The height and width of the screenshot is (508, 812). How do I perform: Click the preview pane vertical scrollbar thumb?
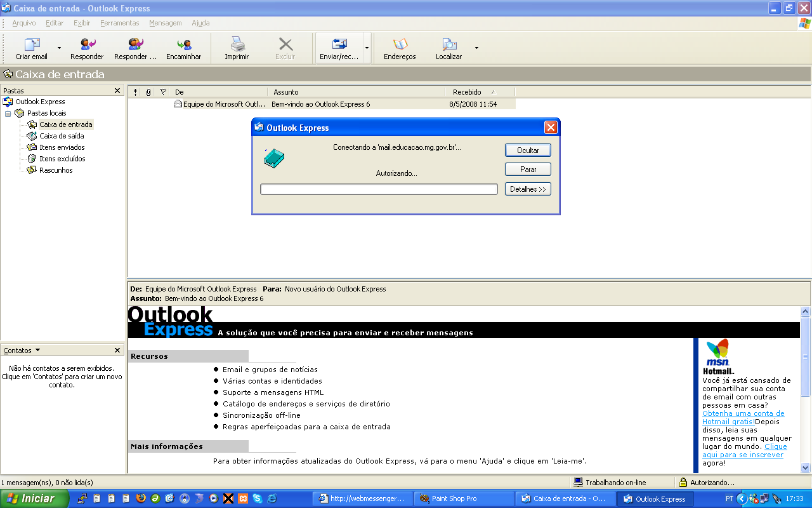[x=806, y=357]
